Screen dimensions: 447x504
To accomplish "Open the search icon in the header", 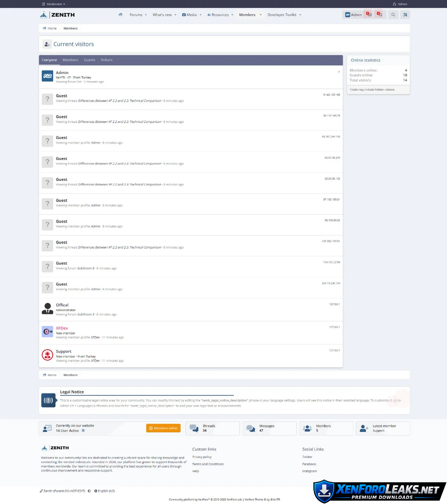I will (393, 15).
